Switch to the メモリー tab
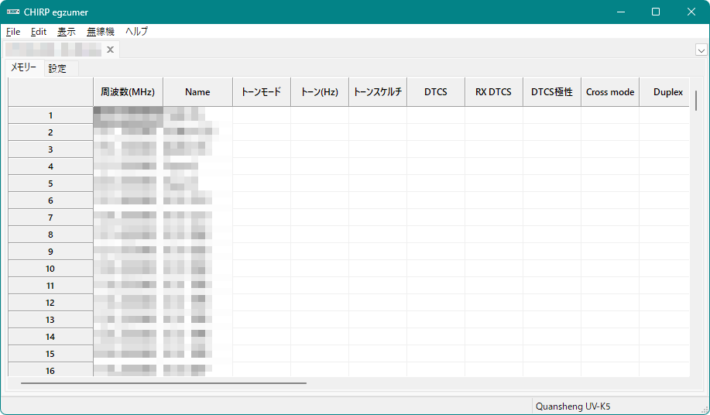Image resolution: width=710 pixels, height=415 pixels. point(23,68)
